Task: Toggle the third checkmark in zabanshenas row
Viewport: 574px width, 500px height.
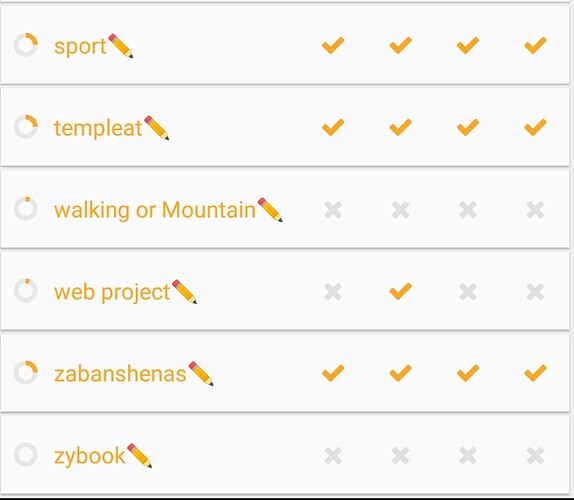Action: (468, 373)
